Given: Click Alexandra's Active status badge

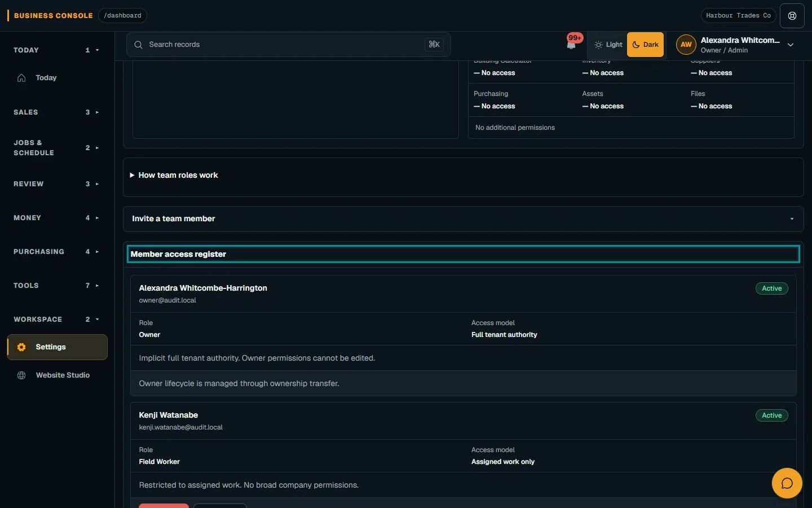Looking at the screenshot, I should 771,288.
